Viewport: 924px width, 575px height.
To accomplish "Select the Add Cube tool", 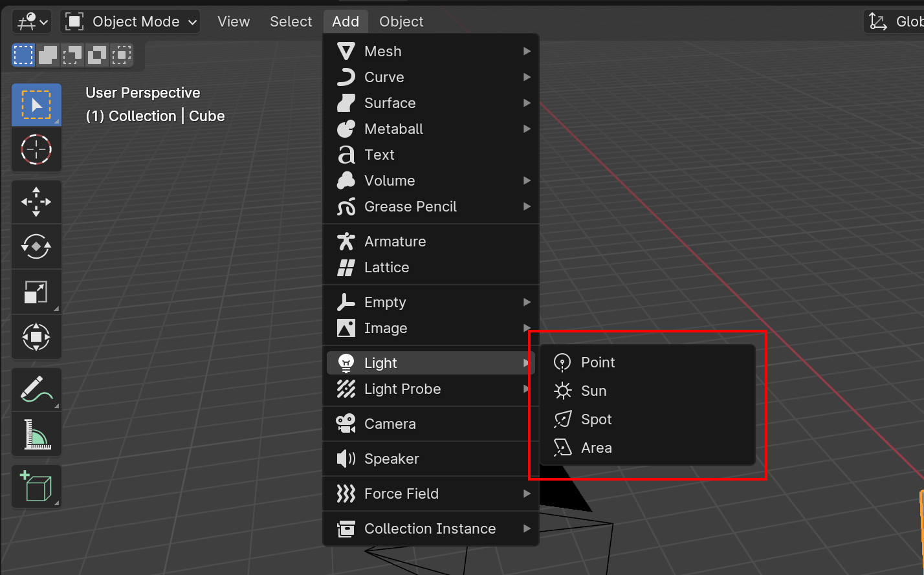I will (x=36, y=486).
